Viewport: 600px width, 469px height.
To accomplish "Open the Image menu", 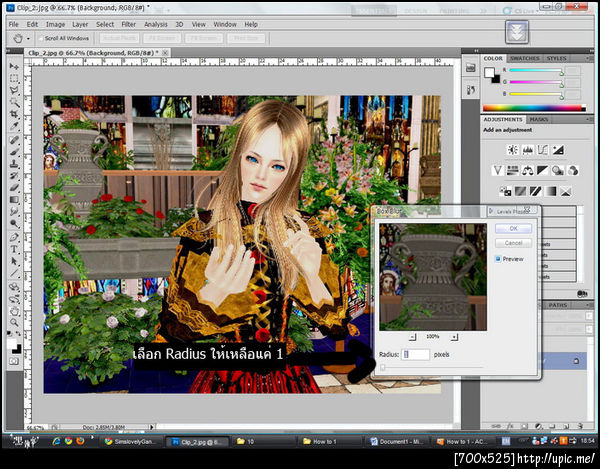I will click(55, 24).
